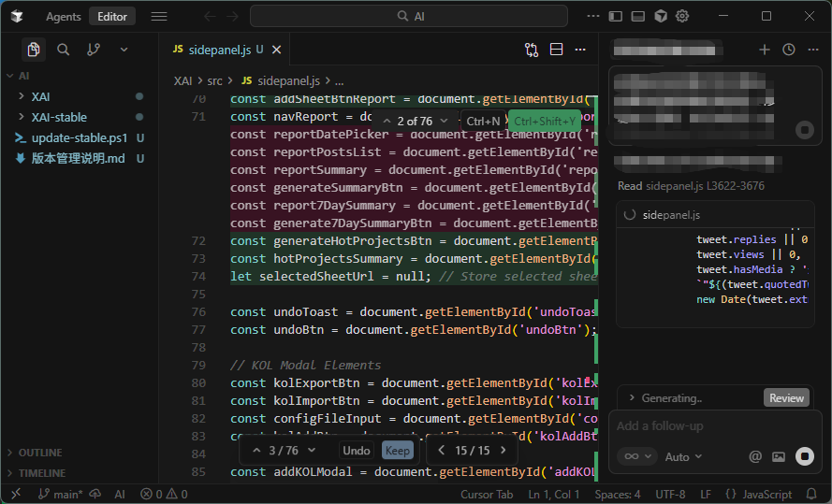The width and height of the screenshot is (832, 504).
Task: Toggle the primary sidebar visibility
Action: [615, 16]
